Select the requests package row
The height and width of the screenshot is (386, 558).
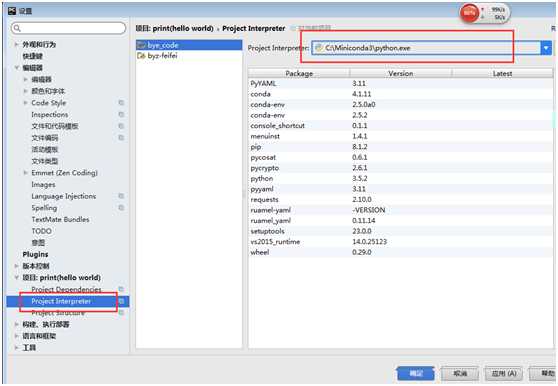point(400,199)
